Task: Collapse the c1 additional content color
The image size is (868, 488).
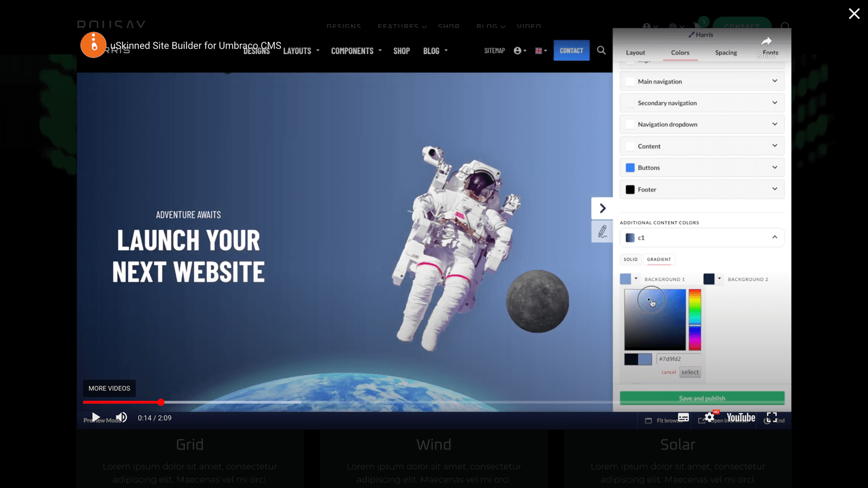Action: pos(775,237)
